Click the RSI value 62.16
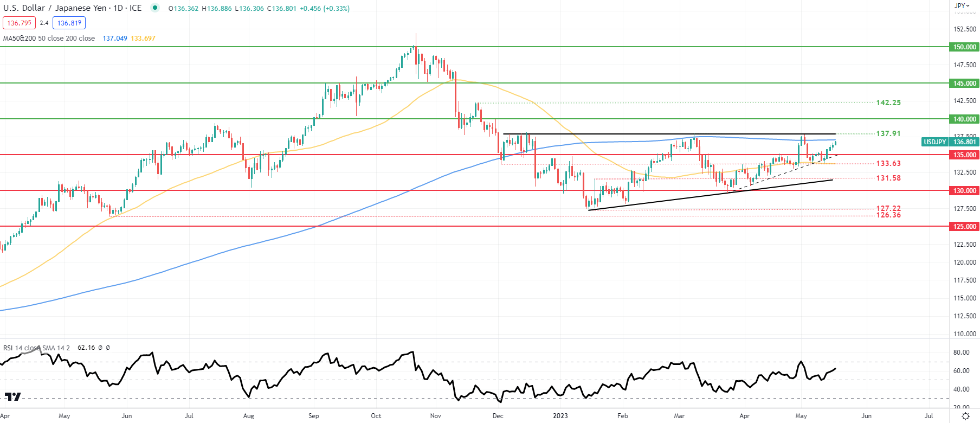This screenshot has height=423, width=980. [86, 348]
